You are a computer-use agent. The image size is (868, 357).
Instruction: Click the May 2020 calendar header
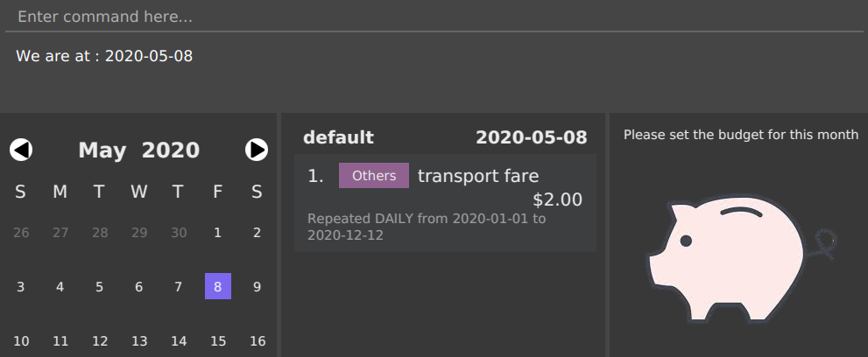tap(139, 150)
